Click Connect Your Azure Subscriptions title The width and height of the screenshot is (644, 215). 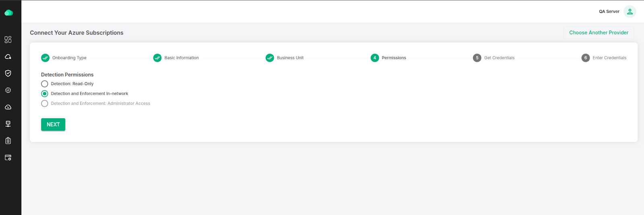click(x=76, y=33)
